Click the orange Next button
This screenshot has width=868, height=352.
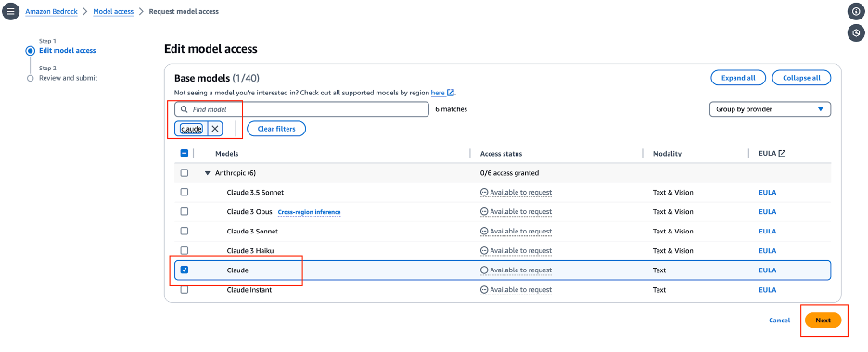[x=823, y=320]
